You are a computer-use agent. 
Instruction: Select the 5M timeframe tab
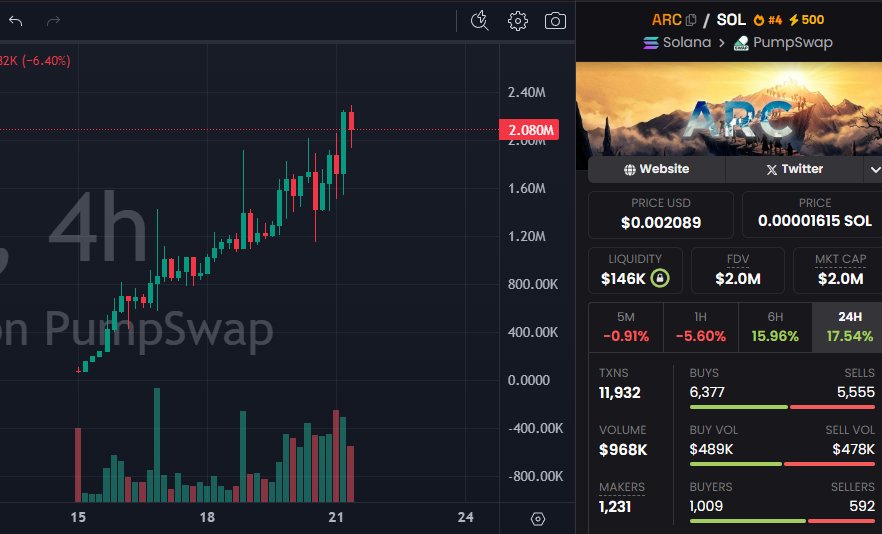[x=626, y=326]
